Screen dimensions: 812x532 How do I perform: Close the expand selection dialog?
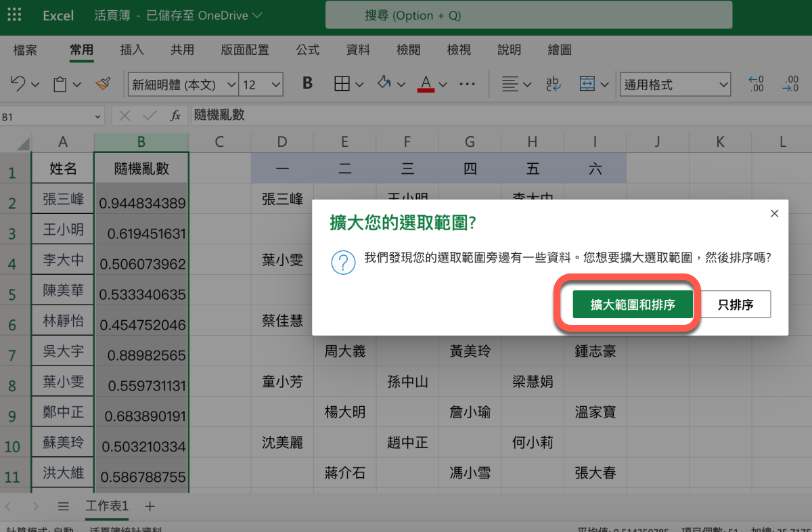pyautogui.click(x=775, y=214)
